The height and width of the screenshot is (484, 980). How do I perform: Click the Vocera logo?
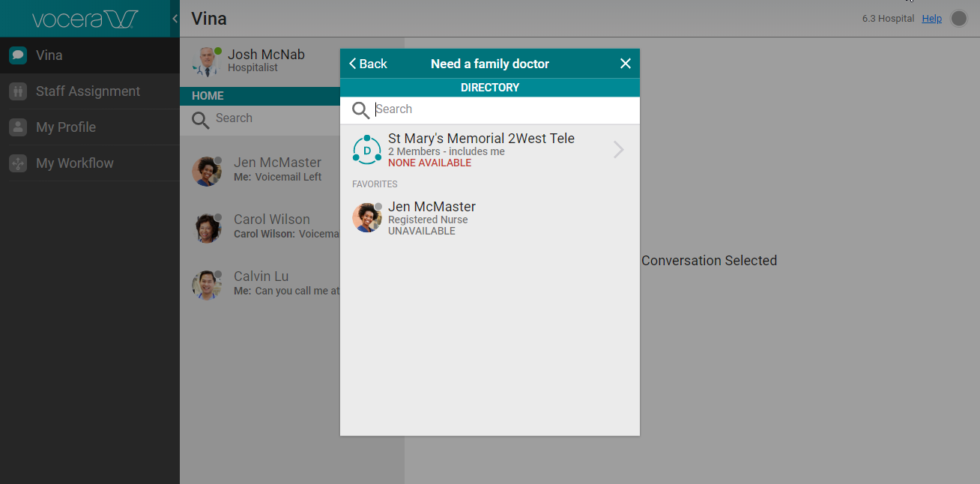coord(84,19)
